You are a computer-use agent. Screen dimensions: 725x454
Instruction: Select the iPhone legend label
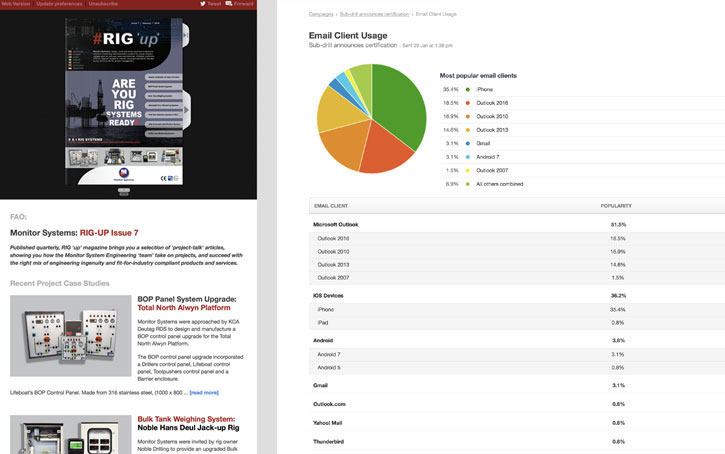pyautogui.click(x=485, y=90)
